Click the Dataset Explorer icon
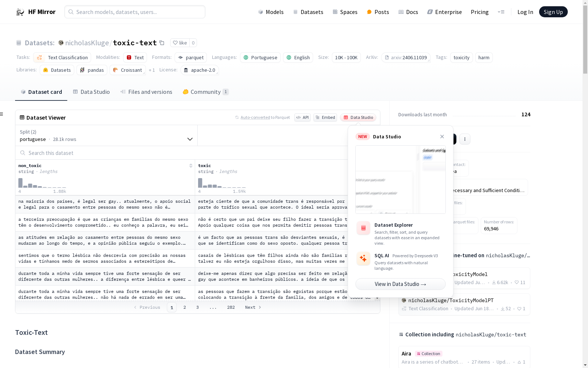This screenshot has width=588, height=368. pos(363,228)
